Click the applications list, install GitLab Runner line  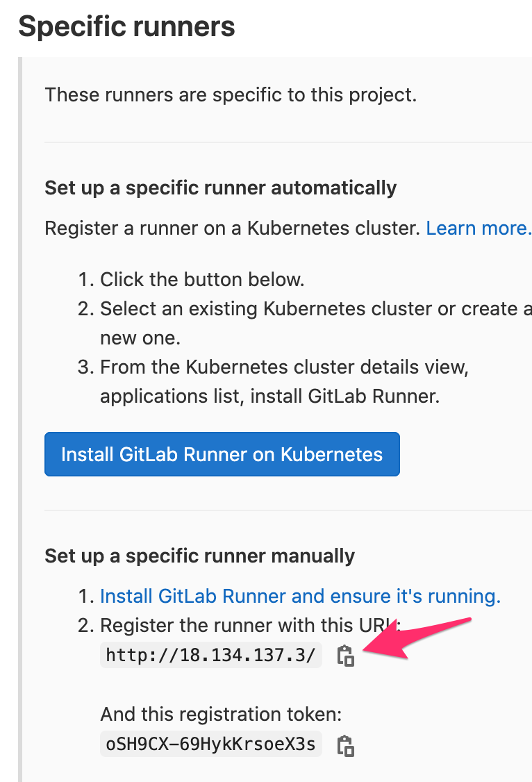(269, 397)
